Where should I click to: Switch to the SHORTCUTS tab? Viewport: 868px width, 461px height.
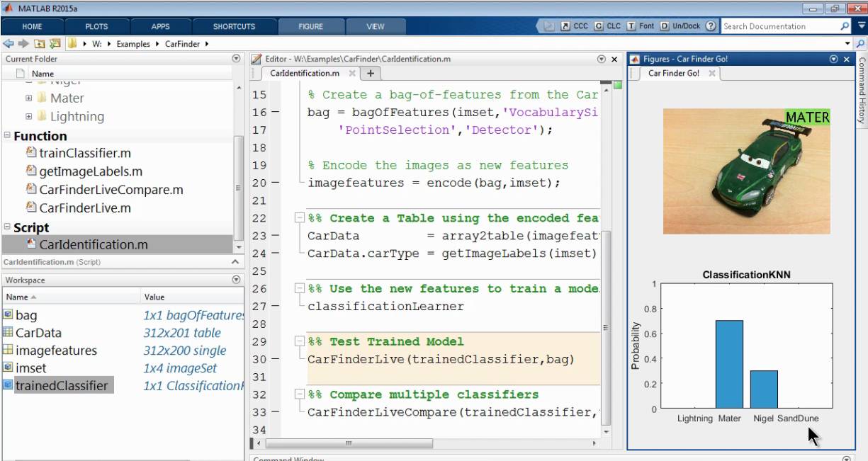click(234, 26)
